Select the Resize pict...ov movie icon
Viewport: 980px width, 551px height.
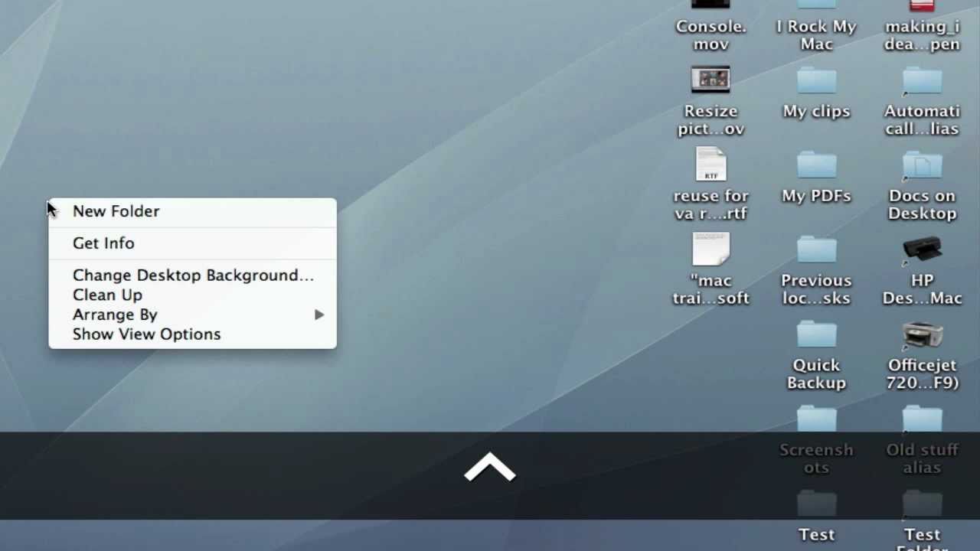pyautogui.click(x=710, y=80)
